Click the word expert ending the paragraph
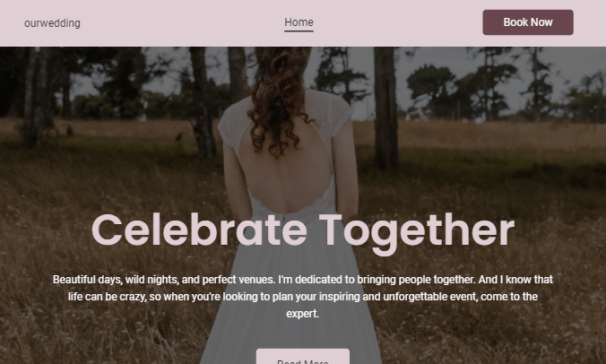Screen dimensions: 606x364 (x=302, y=314)
